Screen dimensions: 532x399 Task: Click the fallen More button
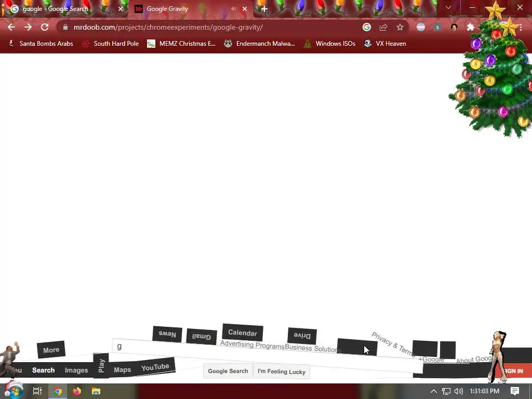pos(51,350)
